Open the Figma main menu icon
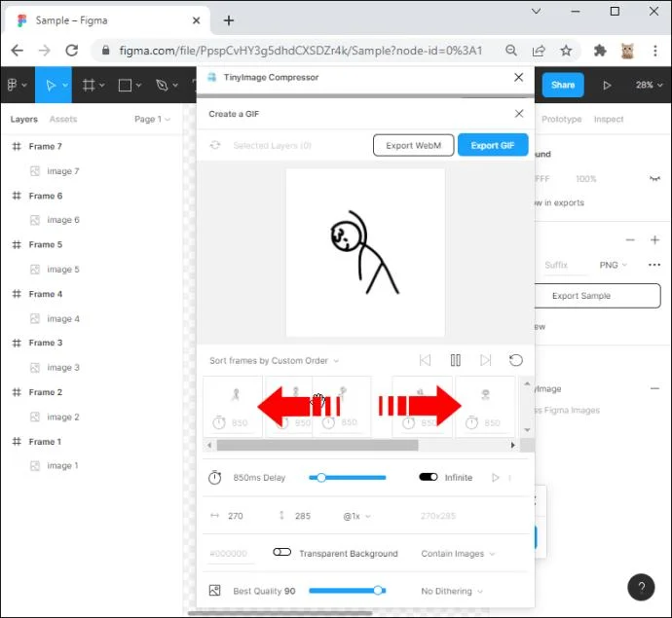This screenshot has width=672, height=618. click(12, 85)
